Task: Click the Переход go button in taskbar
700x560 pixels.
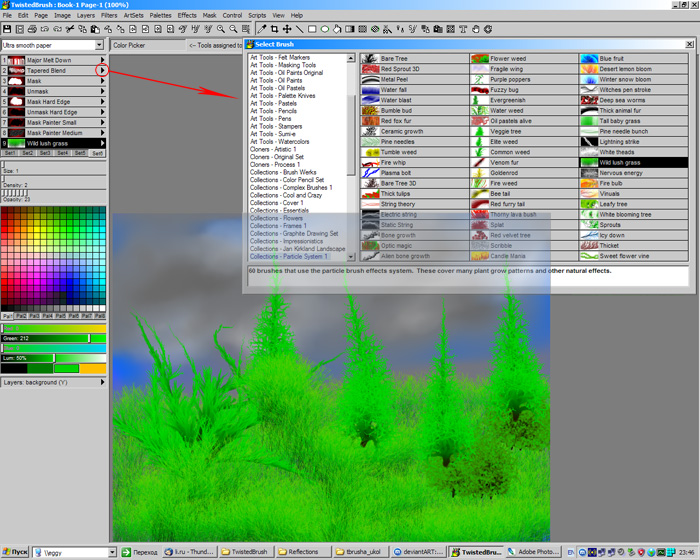Action: [x=140, y=552]
